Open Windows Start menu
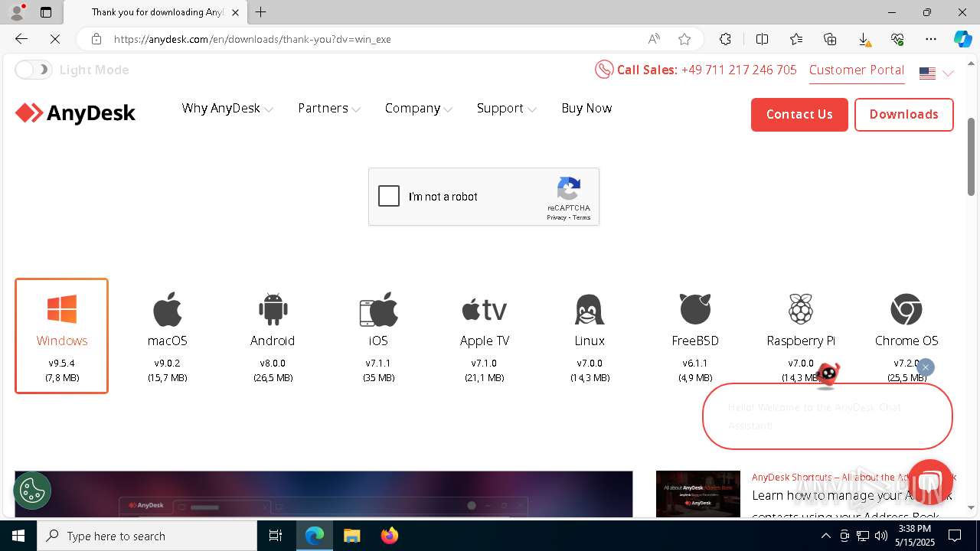 (x=18, y=536)
